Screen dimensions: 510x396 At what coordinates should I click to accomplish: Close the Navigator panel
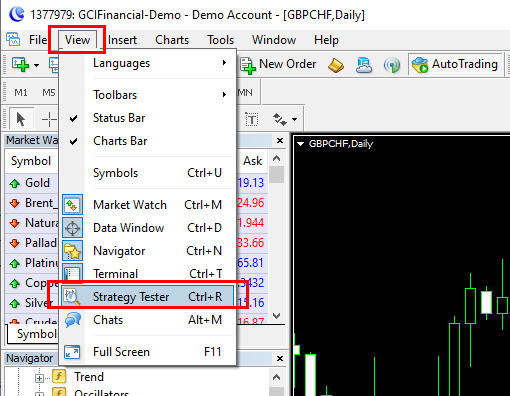click(280, 359)
